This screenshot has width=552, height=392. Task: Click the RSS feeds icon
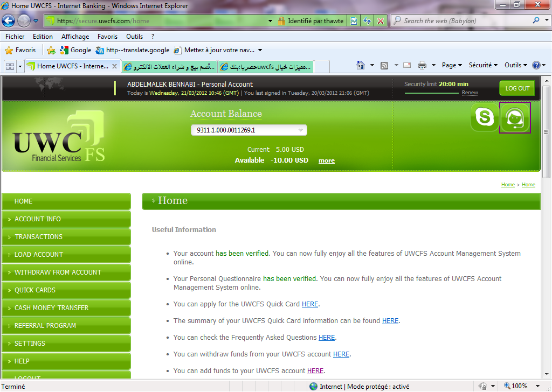tap(384, 65)
